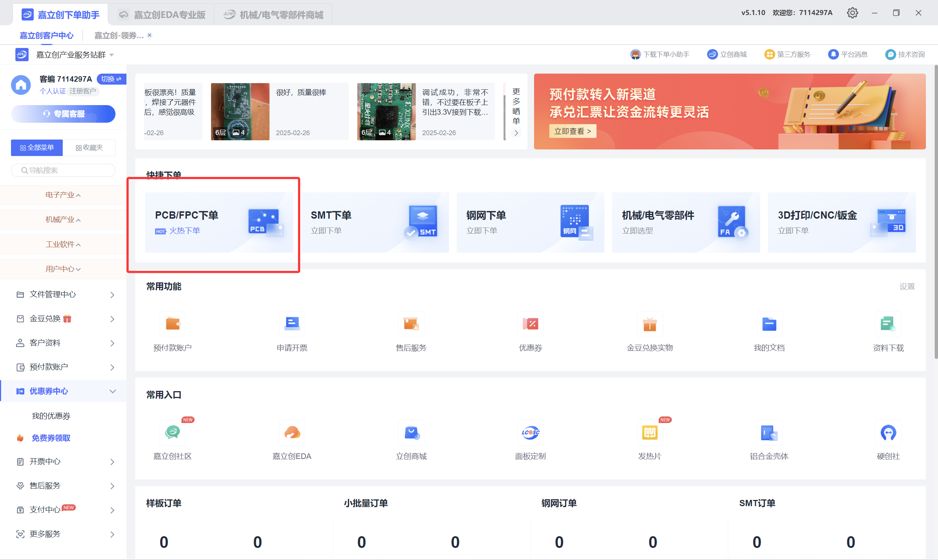This screenshot has height=560, width=938.
Task: Click the 导航搜索 search field
Action: pos(63,170)
